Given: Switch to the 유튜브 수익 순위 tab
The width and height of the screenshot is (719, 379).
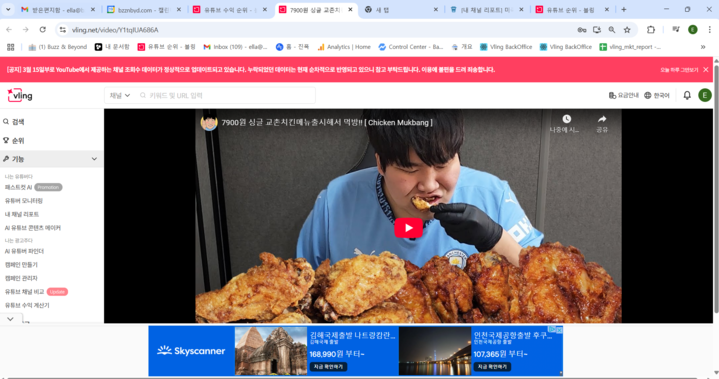Looking at the screenshot, I should (230, 10).
